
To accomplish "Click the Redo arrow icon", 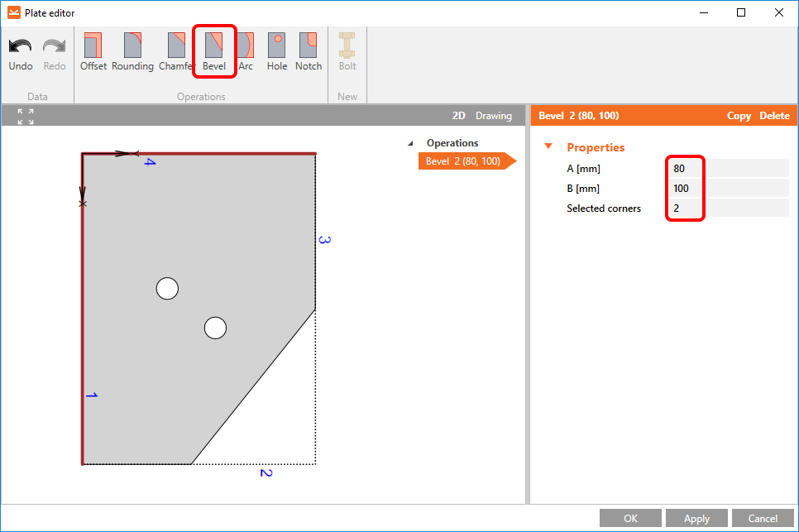I will coord(54,46).
